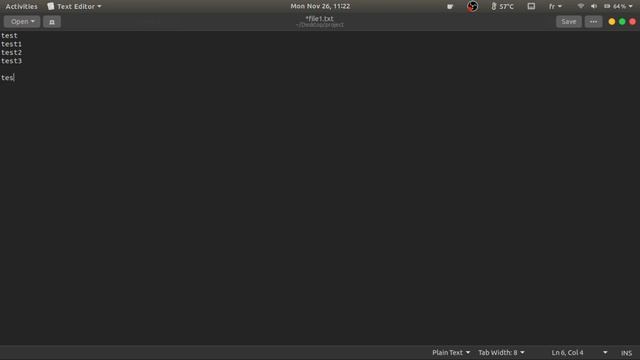This screenshot has height=360, width=640.
Task: Create a new document with the new tab icon
Action: (x=52, y=22)
